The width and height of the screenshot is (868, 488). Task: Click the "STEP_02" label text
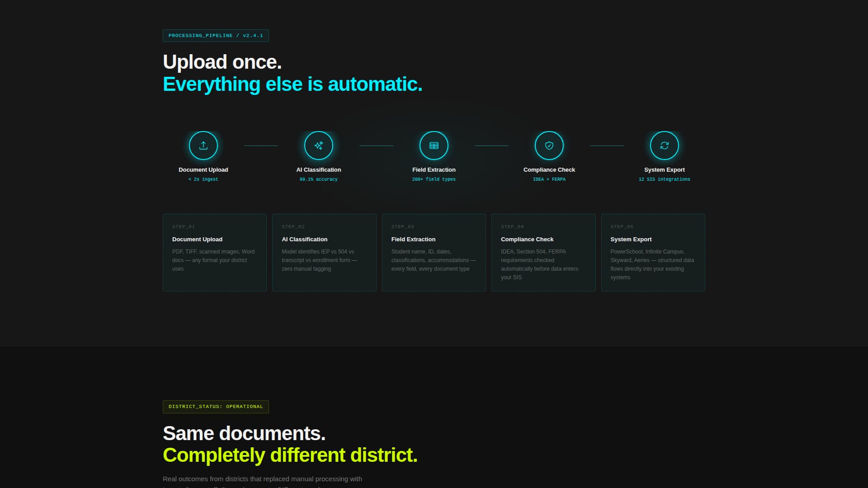pyautogui.click(x=293, y=227)
